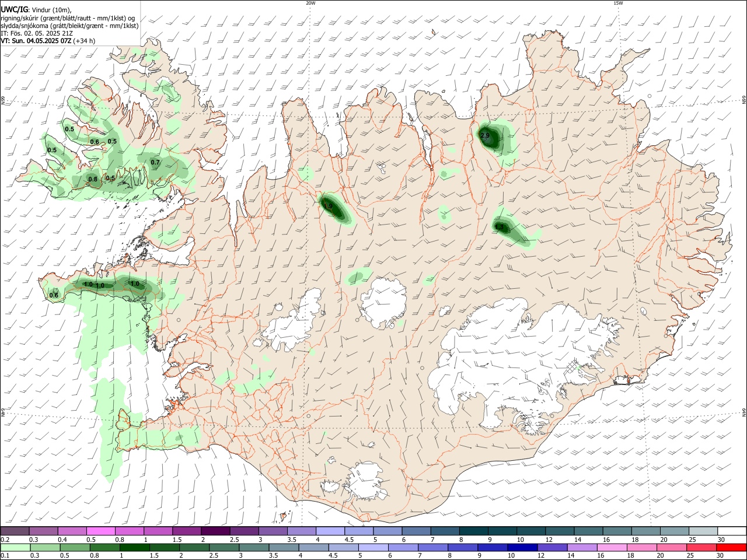Viewport: 747px width, 560px height.
Task: Select the pale gray 25–30 snow swatch
Action: point(703,531)
